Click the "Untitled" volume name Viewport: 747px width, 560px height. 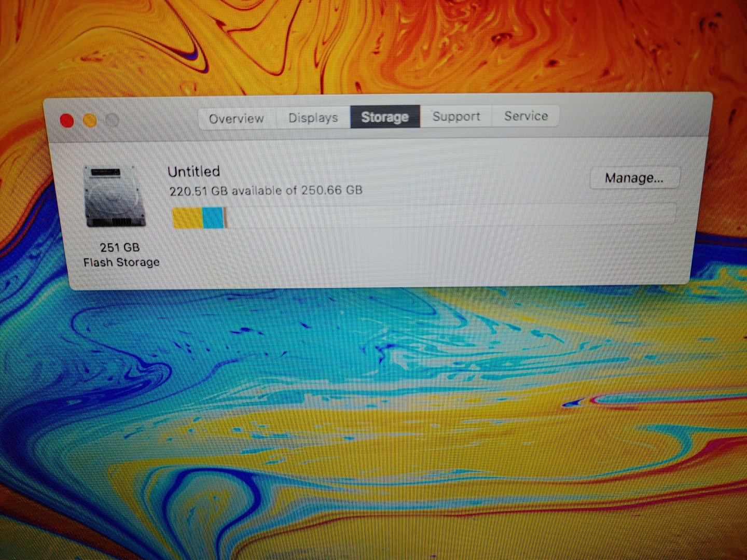tap(193, 172)
